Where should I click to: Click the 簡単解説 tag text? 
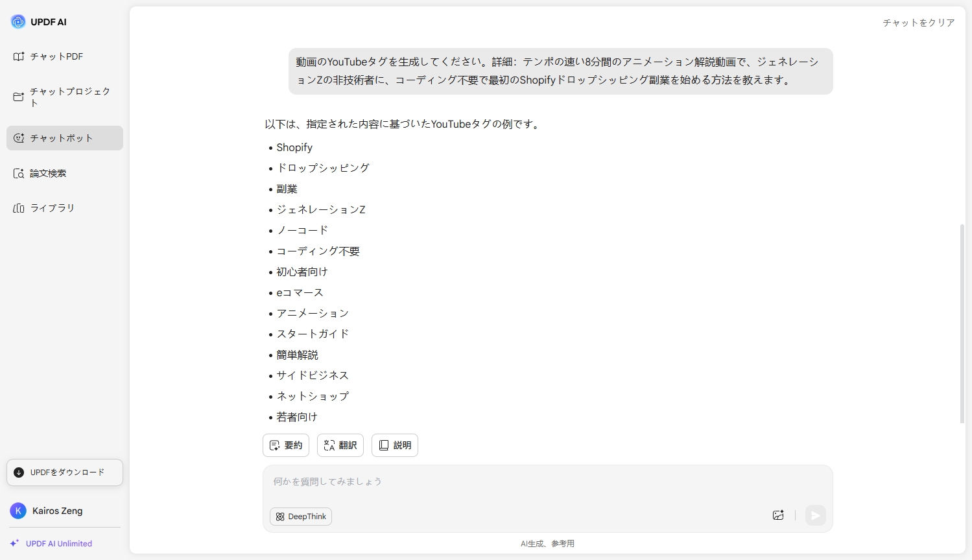(298, 355)
